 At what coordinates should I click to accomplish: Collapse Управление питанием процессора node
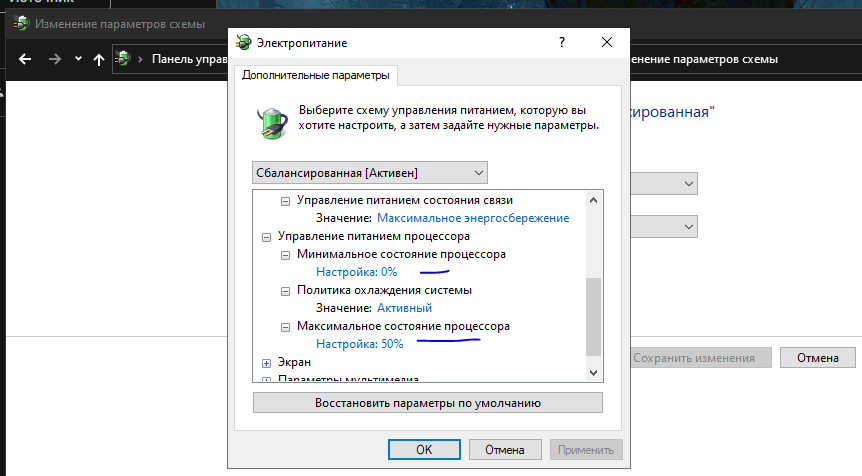[267, 237]
